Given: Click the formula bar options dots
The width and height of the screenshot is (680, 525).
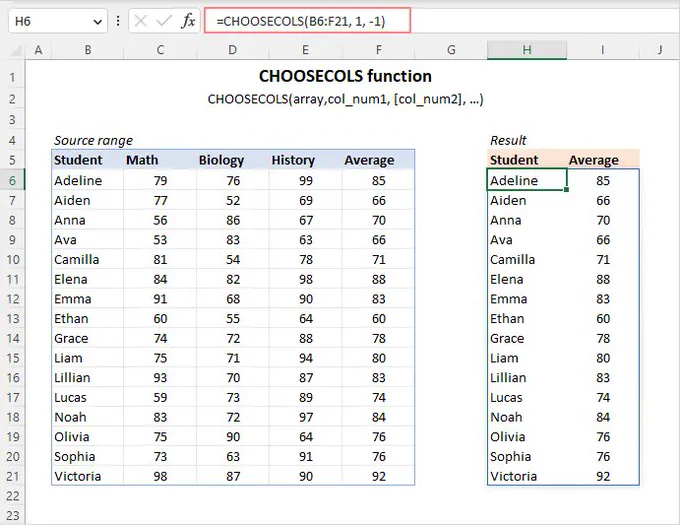Looking at the screenshot, I should (118, 21).
